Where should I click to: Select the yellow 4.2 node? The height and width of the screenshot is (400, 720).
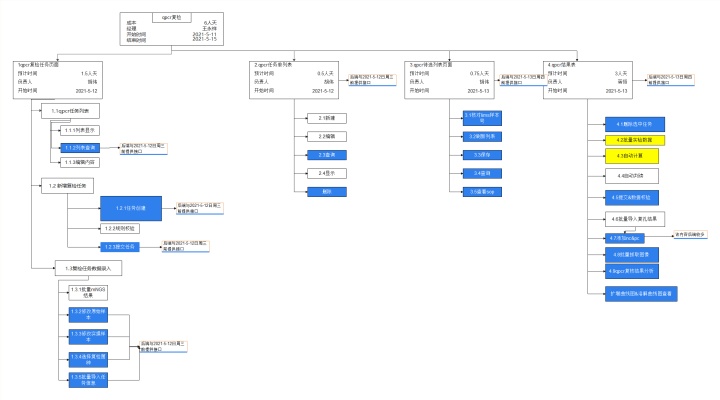click(x=635, y=140)
